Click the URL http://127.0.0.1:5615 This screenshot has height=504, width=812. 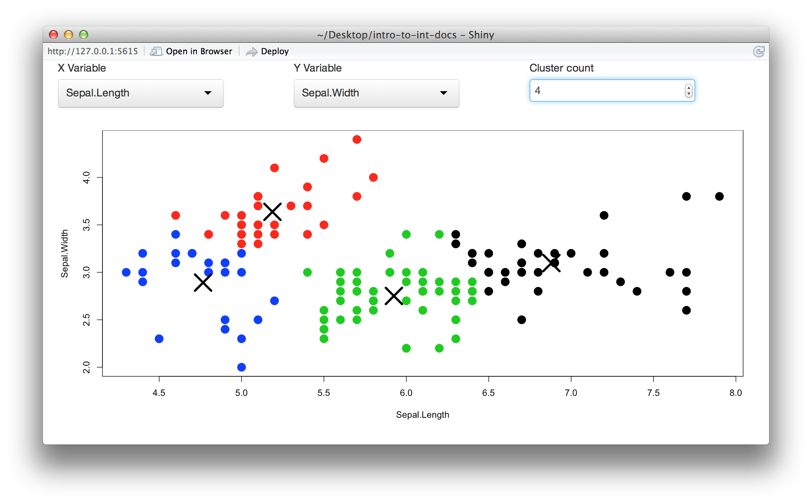[x=93, y=51]
